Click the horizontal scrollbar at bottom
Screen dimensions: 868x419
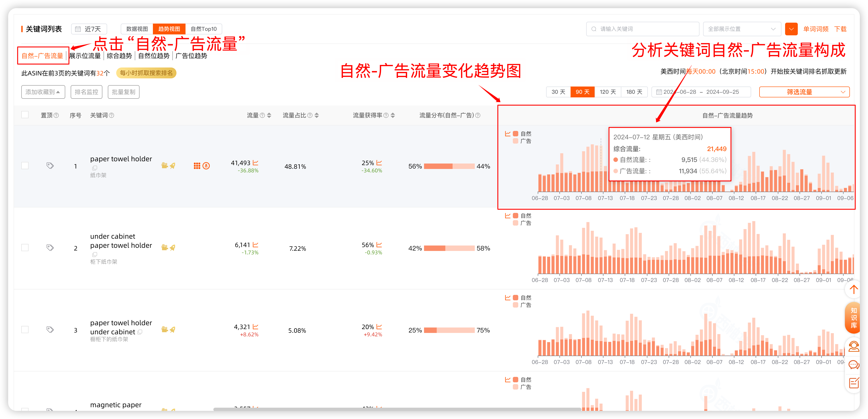click(397, 409)
